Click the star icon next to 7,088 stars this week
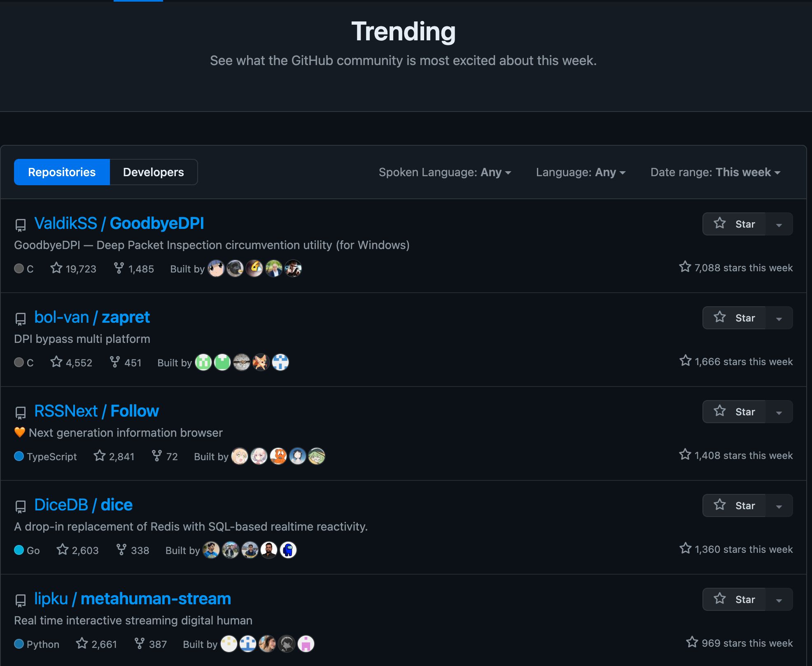 (685, 267)
